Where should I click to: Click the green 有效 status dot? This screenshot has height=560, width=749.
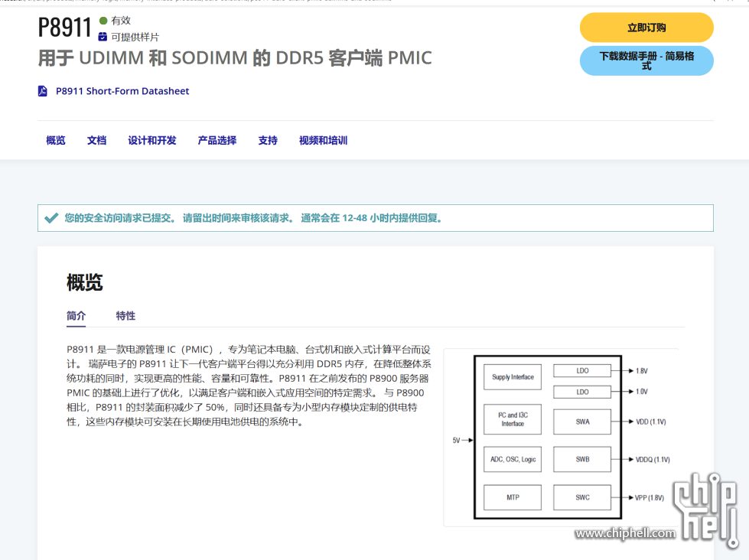click(103, 21)
